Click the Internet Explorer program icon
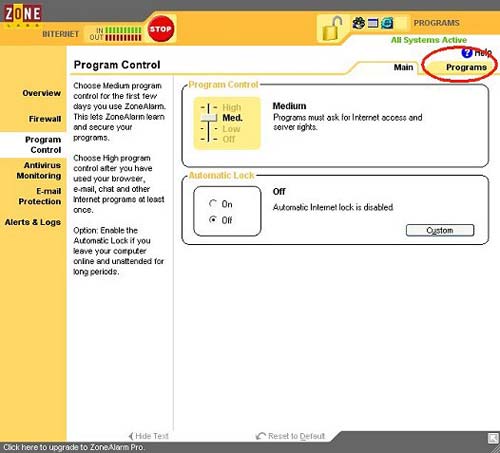 387,23
